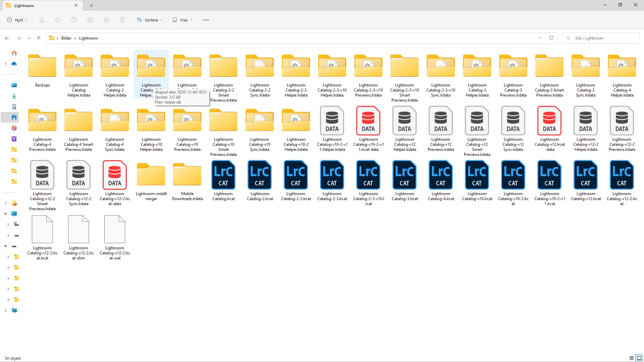The width and height of the screenshot is (644, 362).
Task: Click the Rename icon in toolbar
Action: click(90, 20)
